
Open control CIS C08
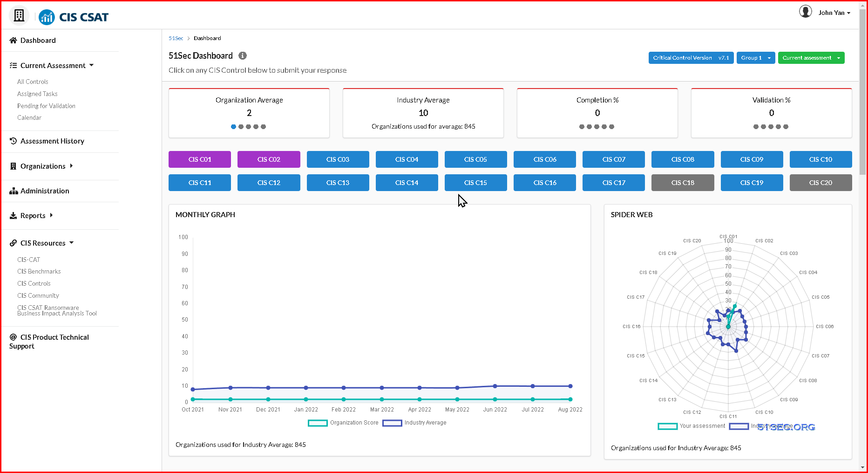click(683, 159)
